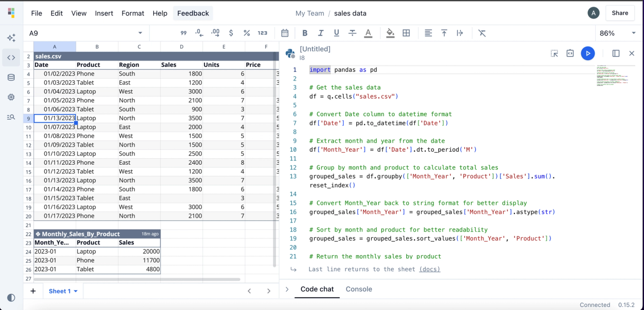Open the AI assistant sparkles icon

11,38
